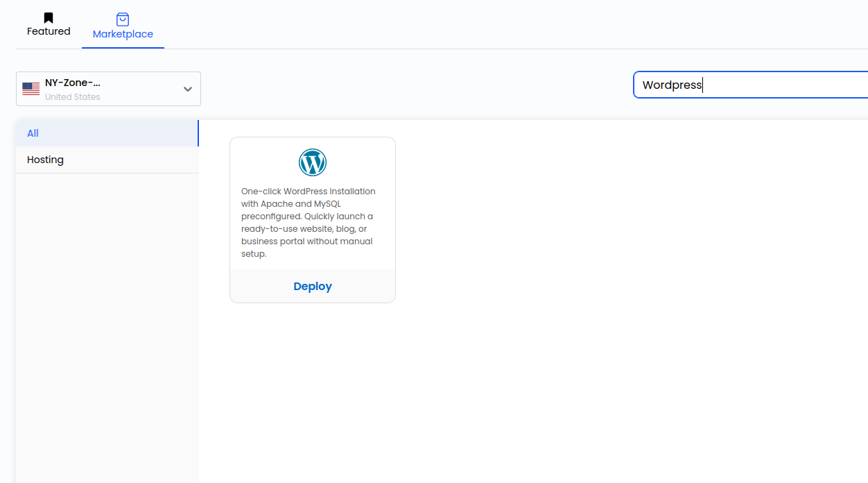Image resolution: width=868 pixels, height=483 pixels.
Task: Click the WordPress logo icon
Action: (313, 162)
